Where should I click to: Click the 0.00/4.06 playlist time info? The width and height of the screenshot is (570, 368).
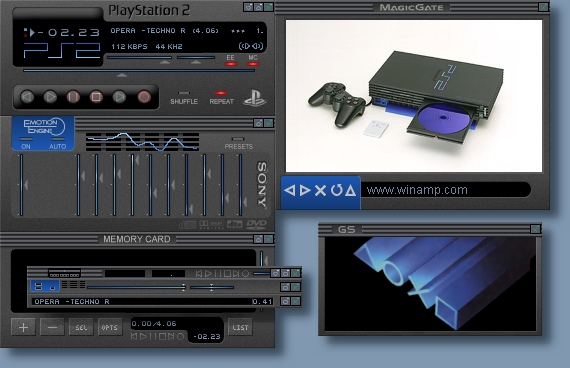coord(154,324)
